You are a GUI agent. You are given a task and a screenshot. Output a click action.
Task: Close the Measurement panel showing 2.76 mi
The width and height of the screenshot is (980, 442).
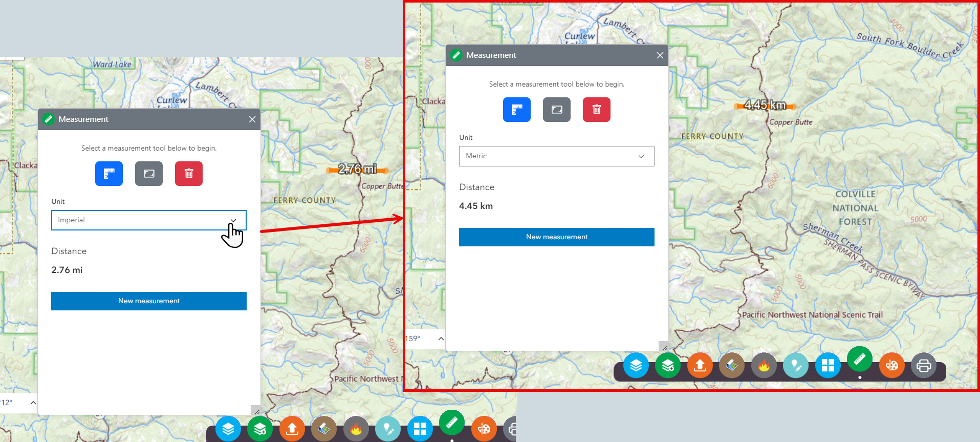(252, 119)
